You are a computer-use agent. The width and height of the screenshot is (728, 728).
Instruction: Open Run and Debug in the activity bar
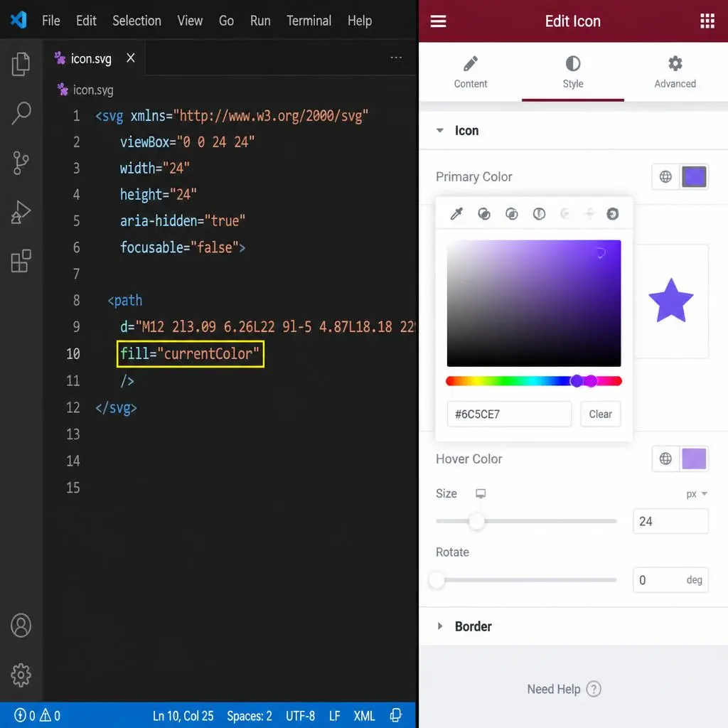(x=21, y=212)
